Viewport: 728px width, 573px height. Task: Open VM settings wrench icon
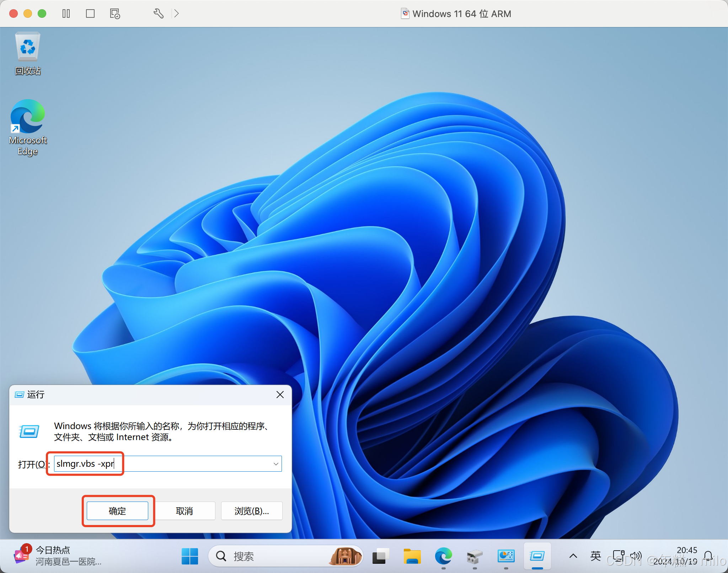[159, 14]
